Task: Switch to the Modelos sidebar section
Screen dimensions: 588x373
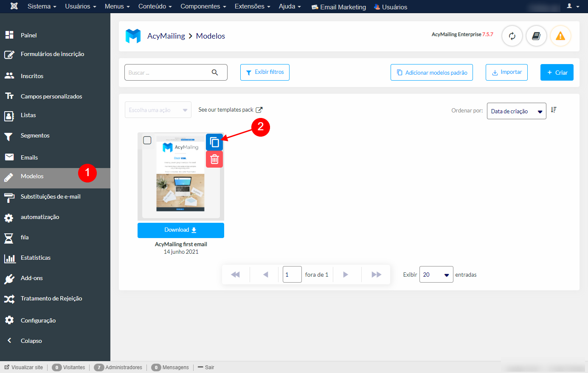Action: (x=32, y=176)
